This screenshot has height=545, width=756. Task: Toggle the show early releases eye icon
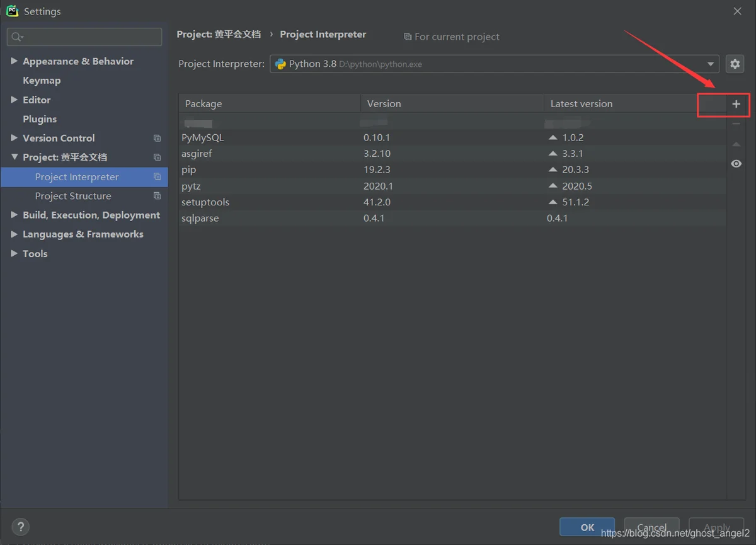click(x=736, y=164)
